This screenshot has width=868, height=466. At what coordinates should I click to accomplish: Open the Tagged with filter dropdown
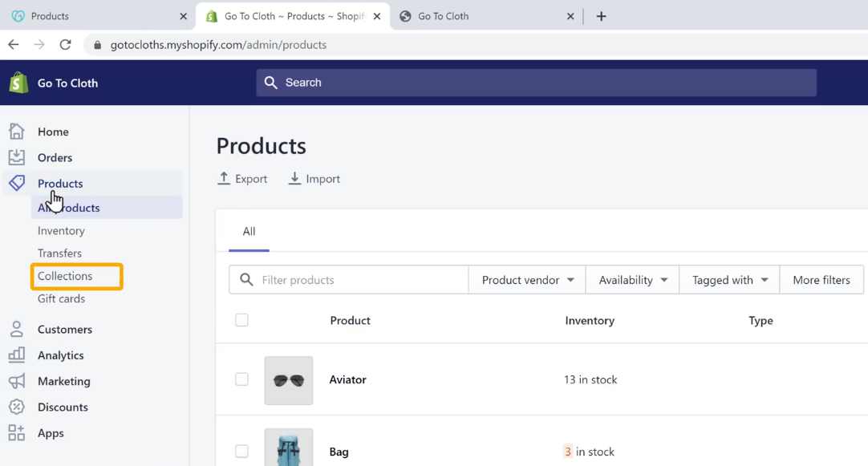click(x=729, y=279)
